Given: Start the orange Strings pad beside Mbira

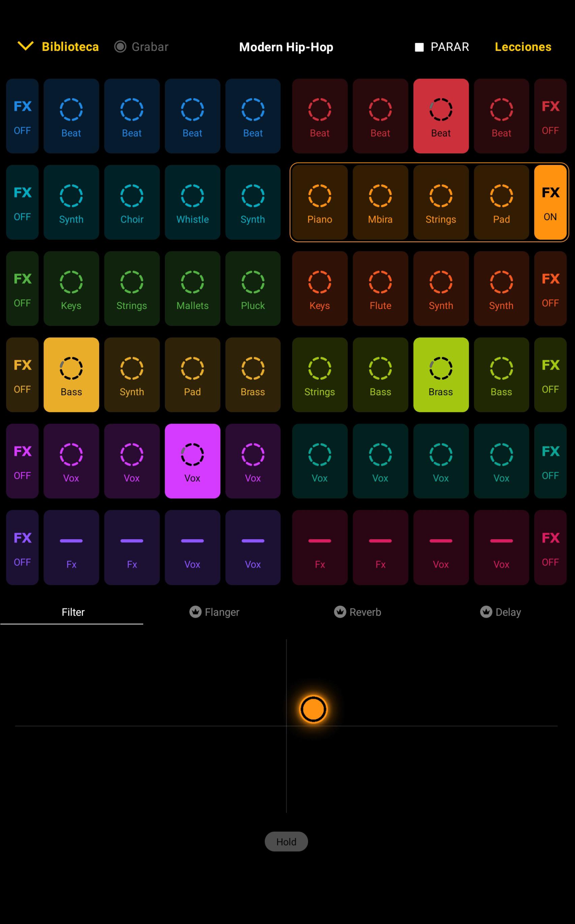Looking at the screenshot, I should pyautogui.click(x=441, y=202).
